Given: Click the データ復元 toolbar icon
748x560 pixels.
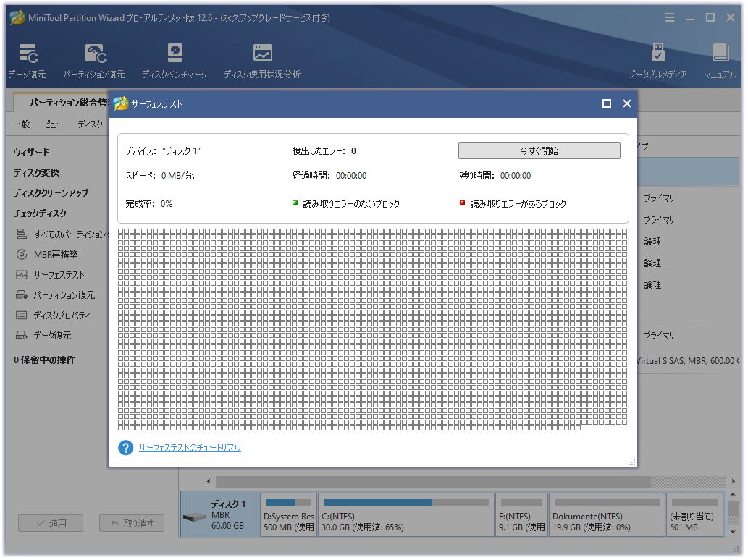Looking at the screenshot, I should tap(28, 61).
